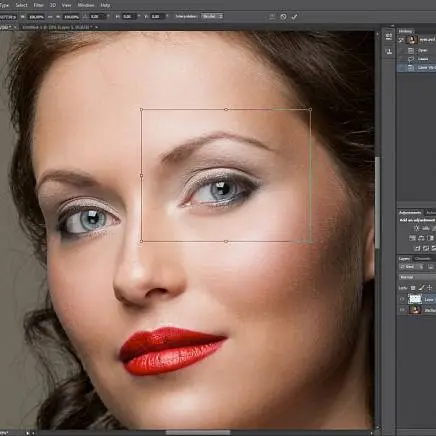The image size is (436, 436).
Task: Select the lock transparent pixels icon
Action: tap(413, 288)
